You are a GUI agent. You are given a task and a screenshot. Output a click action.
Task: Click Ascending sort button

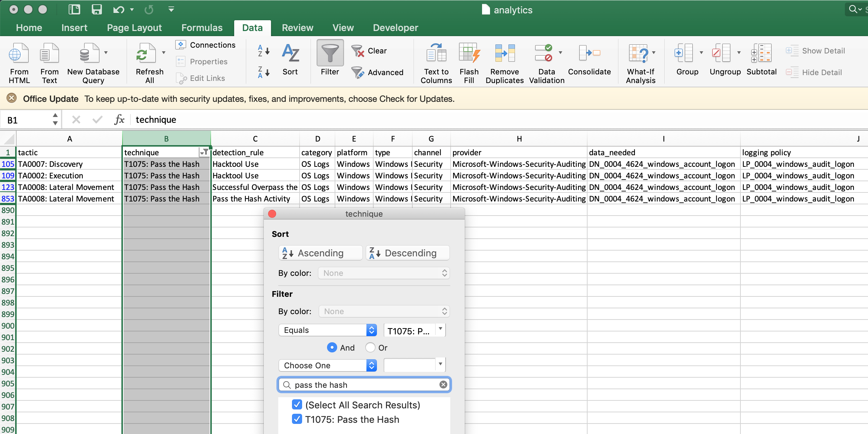pos(321,253)
